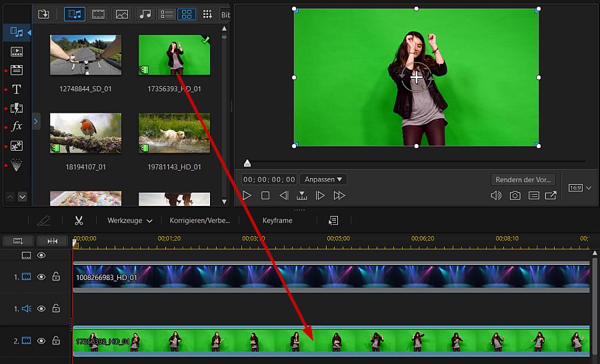
Task: Open the fx Effect room
Action: pos(17,126)
